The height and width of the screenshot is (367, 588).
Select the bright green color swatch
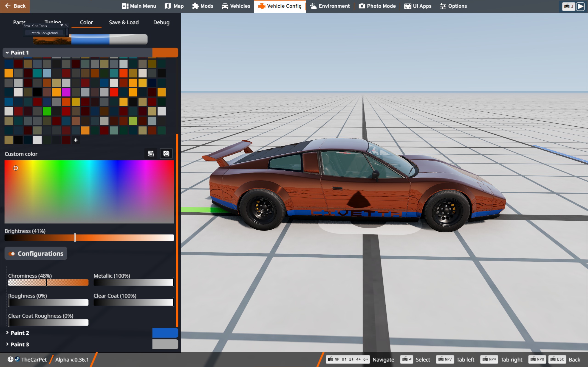click(47, 111)
